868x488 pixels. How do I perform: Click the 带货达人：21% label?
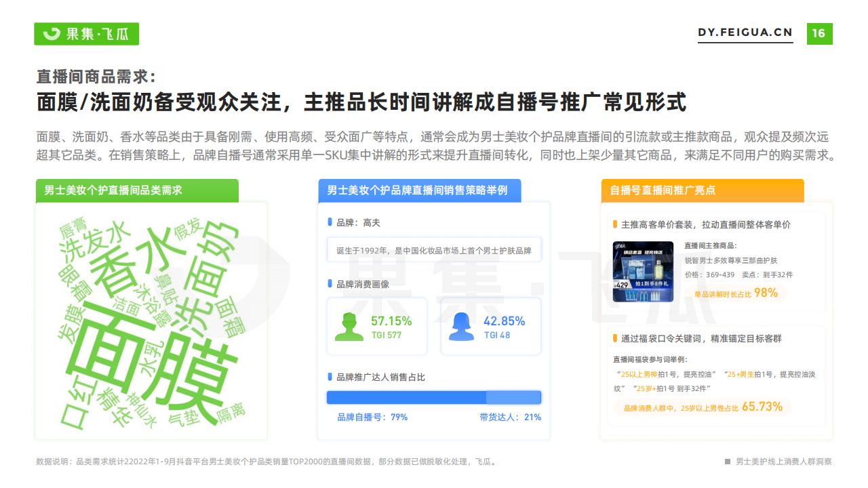tap(510, 418)
